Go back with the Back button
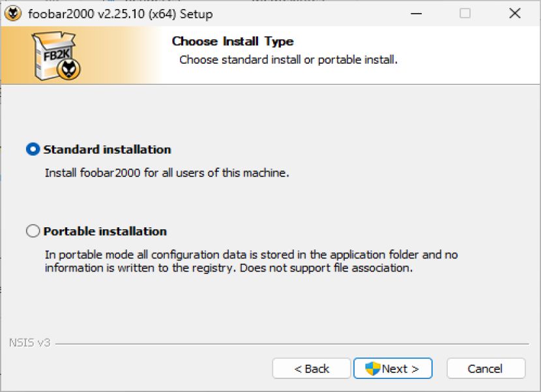The image size is (541, 392). click(x=312, y=369)
